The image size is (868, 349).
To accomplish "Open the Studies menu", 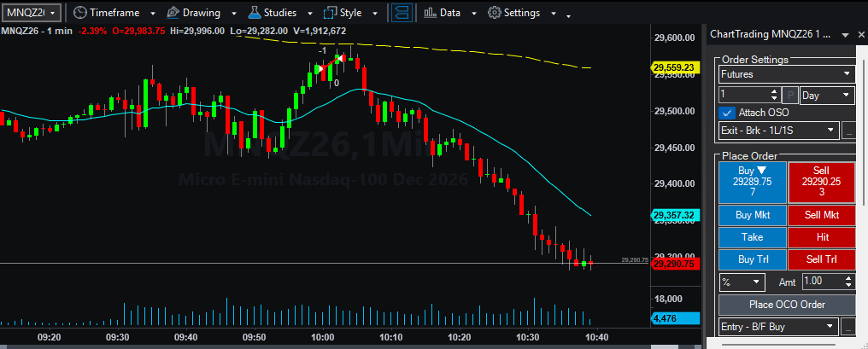I will pos(272,12).
